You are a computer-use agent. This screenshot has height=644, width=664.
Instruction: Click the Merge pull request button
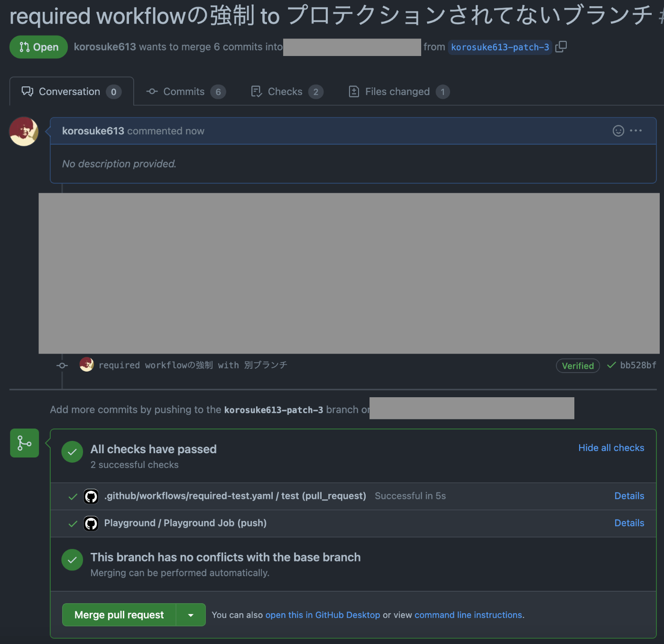tap(119, 615)
